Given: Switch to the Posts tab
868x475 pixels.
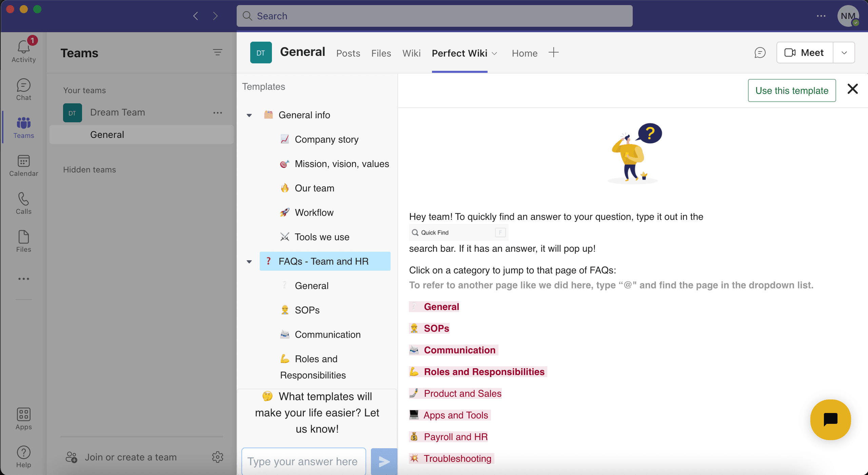Looking at the screenshot, I should point(348,53).
